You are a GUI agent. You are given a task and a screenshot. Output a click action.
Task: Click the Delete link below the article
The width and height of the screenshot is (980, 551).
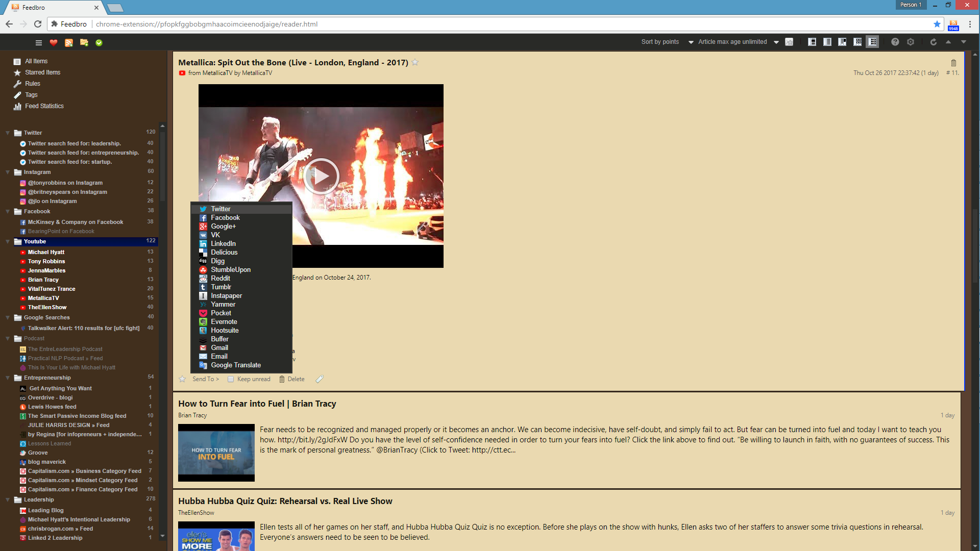coord(296,380)
